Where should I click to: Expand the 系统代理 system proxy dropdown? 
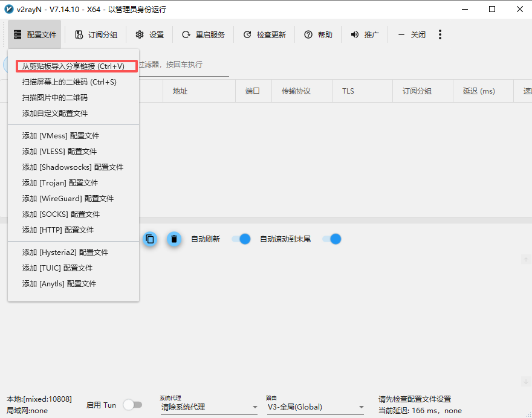[x=209, y=407]
